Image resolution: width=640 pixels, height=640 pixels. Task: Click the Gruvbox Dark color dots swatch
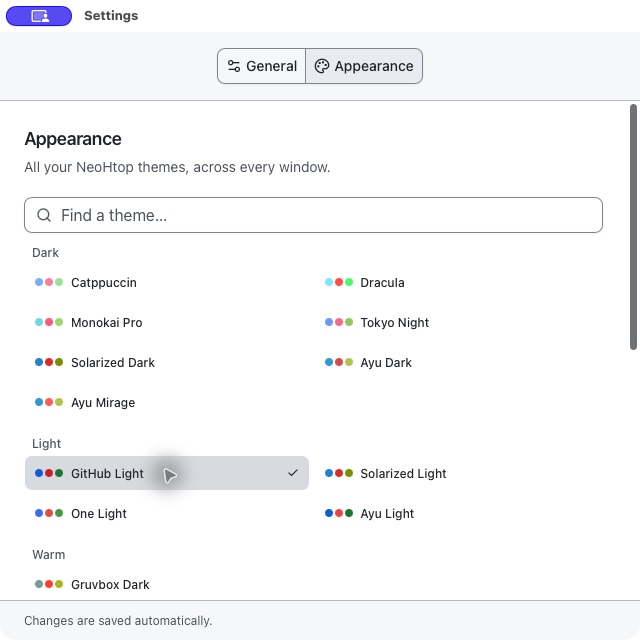[49, 584]
